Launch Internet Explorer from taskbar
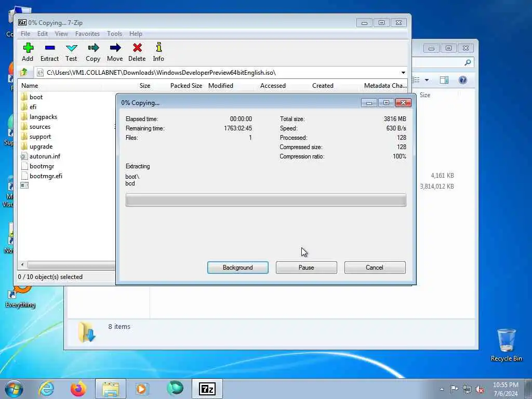Viewport: 532px width, 399px height. [46, 389]
